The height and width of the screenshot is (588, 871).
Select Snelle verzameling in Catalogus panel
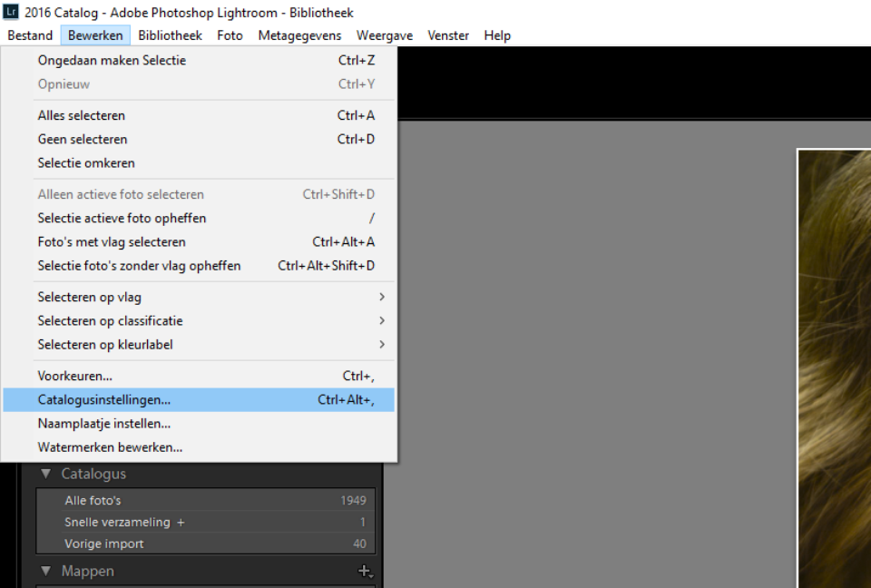click(x=206, y=522)
